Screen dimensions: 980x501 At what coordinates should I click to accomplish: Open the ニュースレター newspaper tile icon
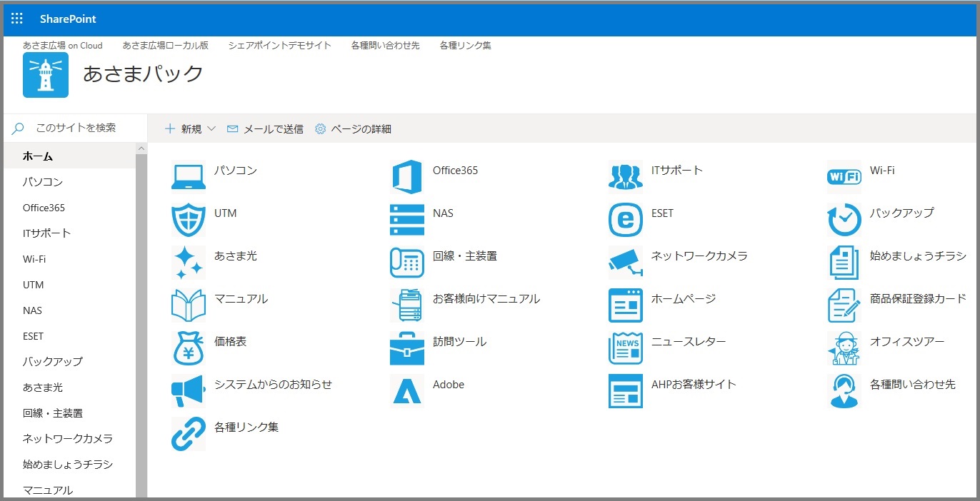point(626,348)
